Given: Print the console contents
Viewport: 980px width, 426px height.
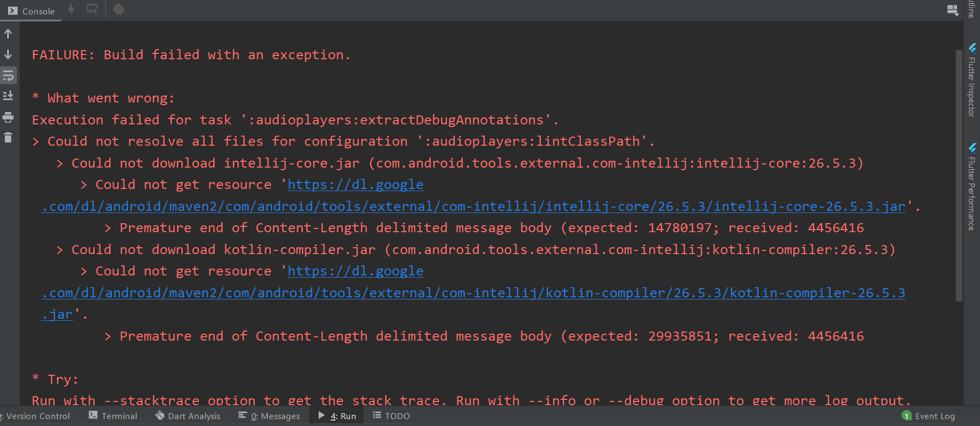Looking at the screenshot, I should (8, 117).
